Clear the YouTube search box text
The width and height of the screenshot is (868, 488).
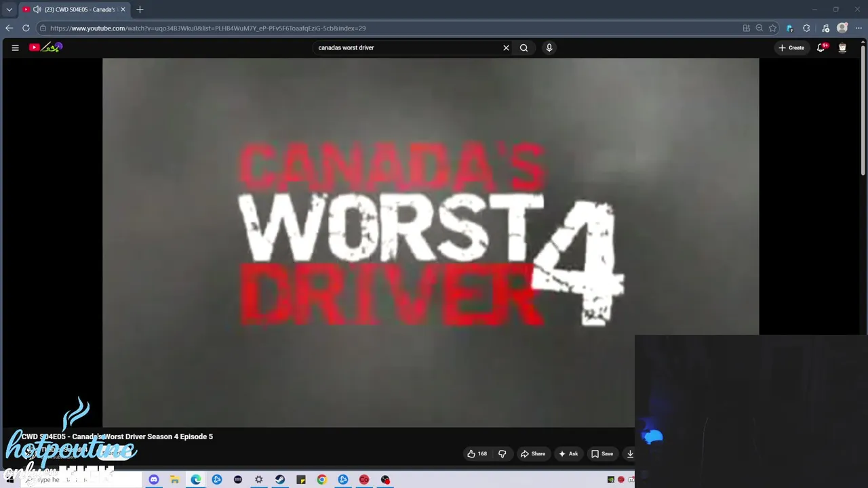[506, 47]
